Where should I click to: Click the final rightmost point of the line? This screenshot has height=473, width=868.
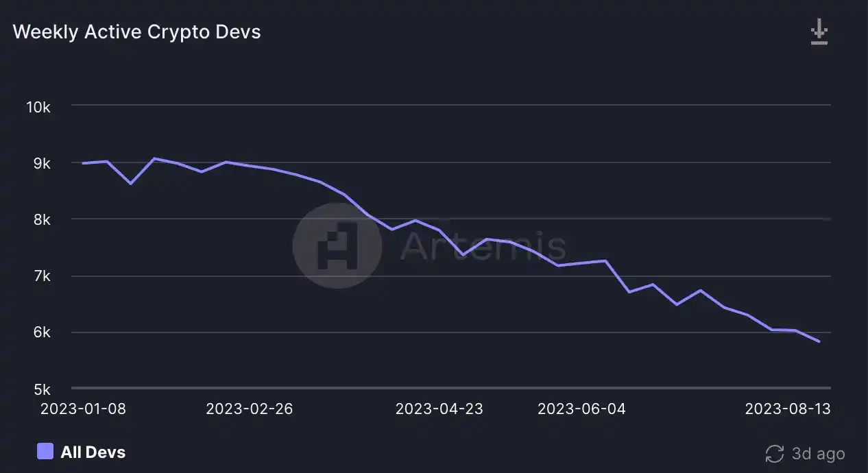point(819,341)
